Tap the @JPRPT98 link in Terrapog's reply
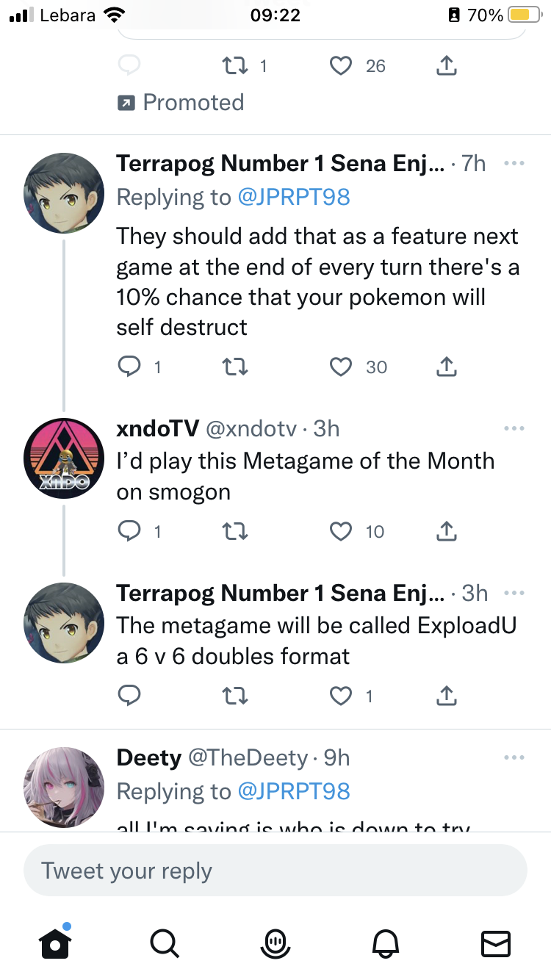This screenshot has height=980, width=551. click(294, 197)
